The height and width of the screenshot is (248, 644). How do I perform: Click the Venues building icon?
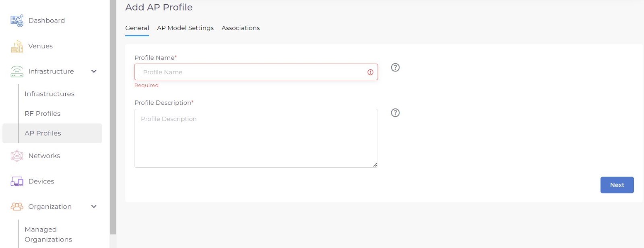pos(17,46)
